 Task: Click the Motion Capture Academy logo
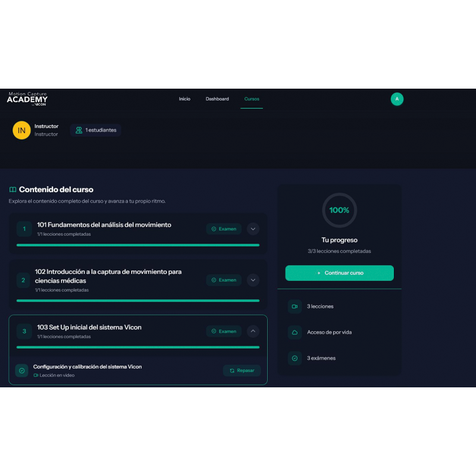click(x=27, y=99)
